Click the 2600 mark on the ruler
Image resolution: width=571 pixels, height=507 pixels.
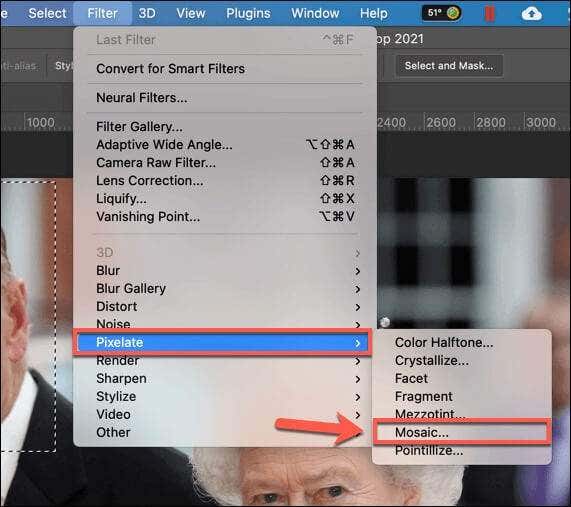click(441, 122)
